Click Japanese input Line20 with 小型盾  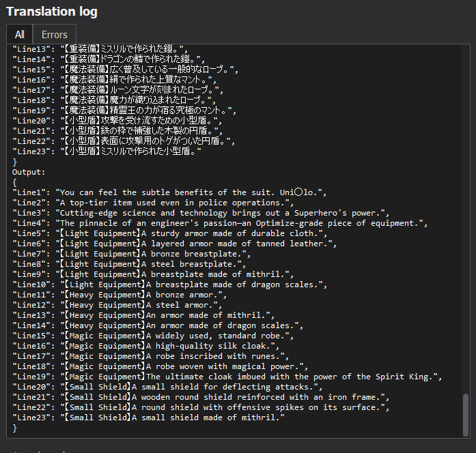coord(117,121)
